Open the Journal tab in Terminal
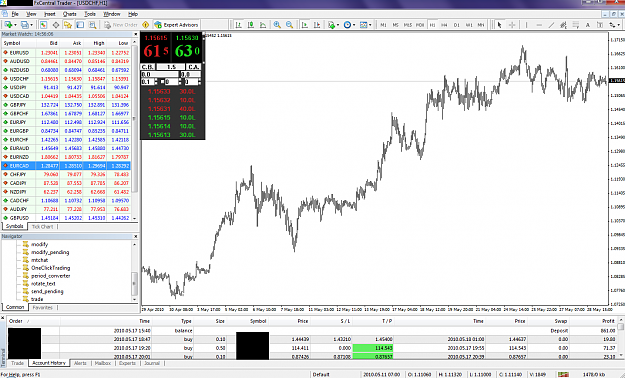 click(152, 363)
